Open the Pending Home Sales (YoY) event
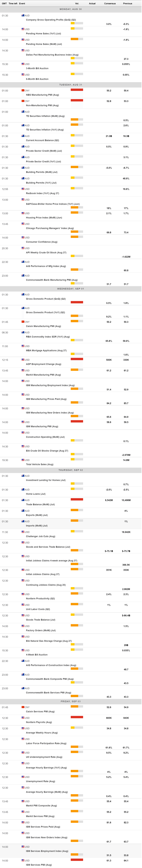This screenshot has width=142, height=868. pos(43,33)
